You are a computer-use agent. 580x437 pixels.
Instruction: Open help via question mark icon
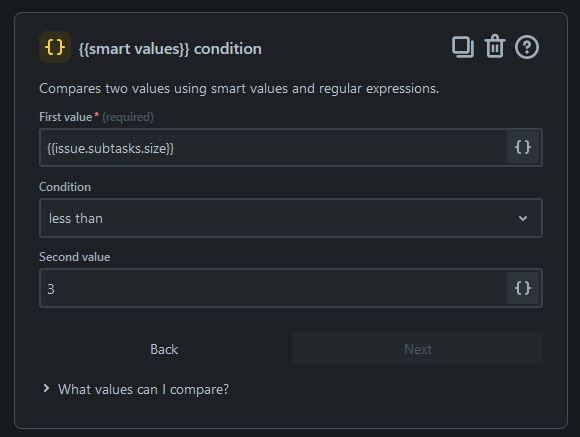tap(527, 47)
